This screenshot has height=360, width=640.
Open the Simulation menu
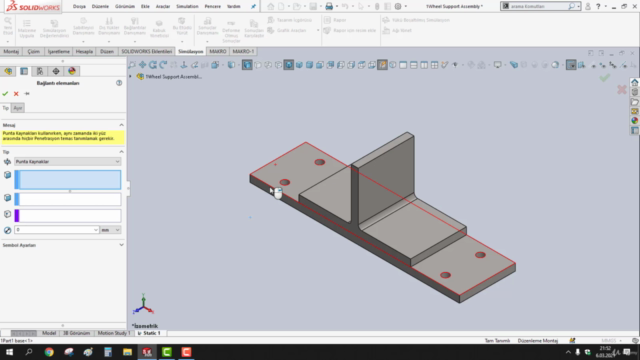(x=187, y=7)
